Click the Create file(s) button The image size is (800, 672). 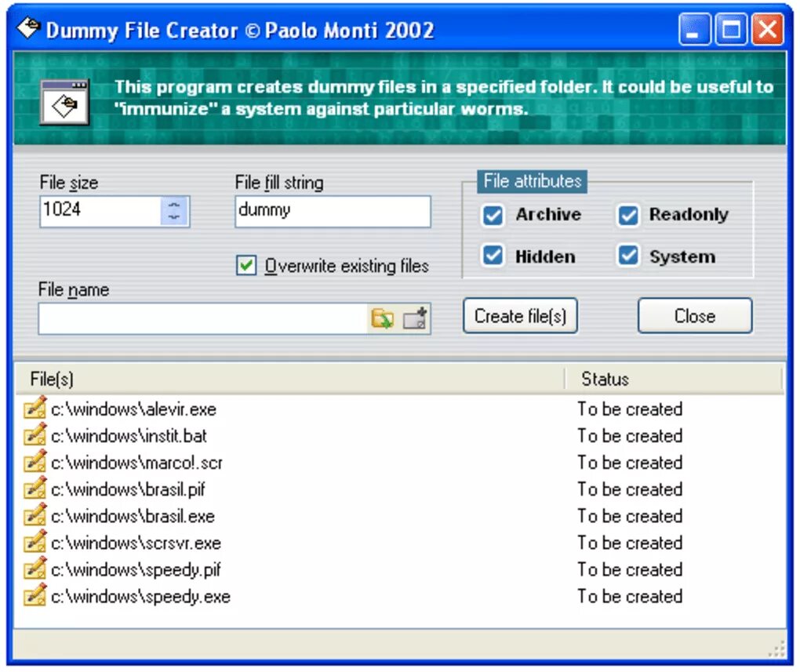tap(519, 316)
